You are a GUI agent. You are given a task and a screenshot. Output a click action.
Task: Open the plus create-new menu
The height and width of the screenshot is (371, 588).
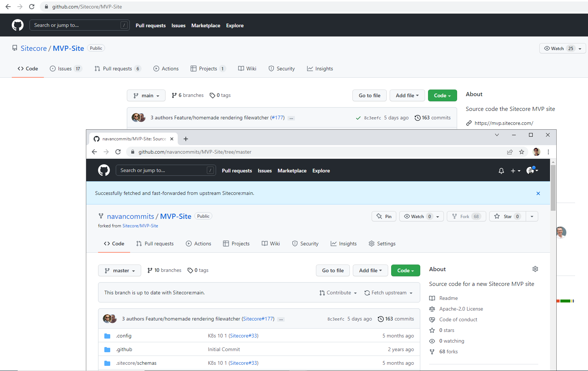tap(515, 171)
